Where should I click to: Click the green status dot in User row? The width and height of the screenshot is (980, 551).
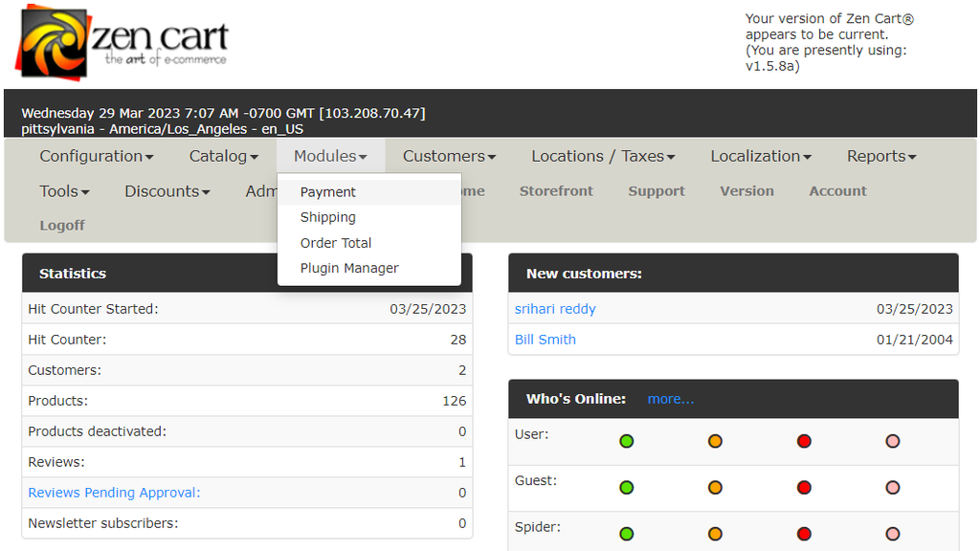[x=626, y=441]
